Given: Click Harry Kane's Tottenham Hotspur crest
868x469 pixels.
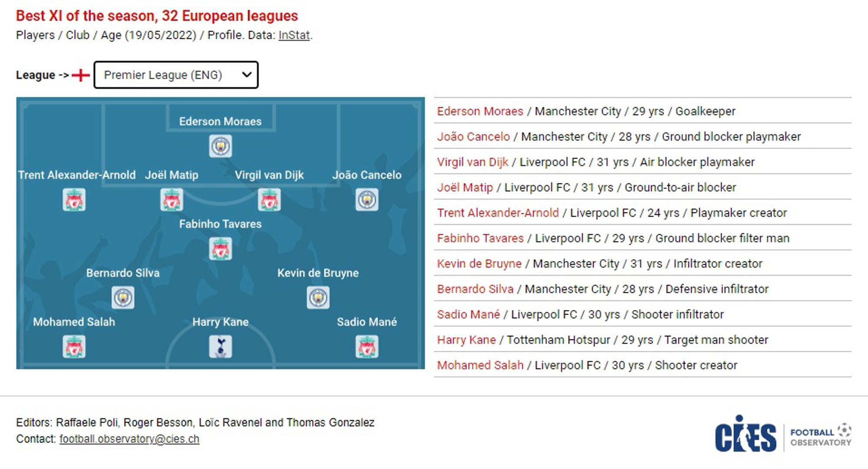Looking at the screenshot, I should [x=220, y=347].
